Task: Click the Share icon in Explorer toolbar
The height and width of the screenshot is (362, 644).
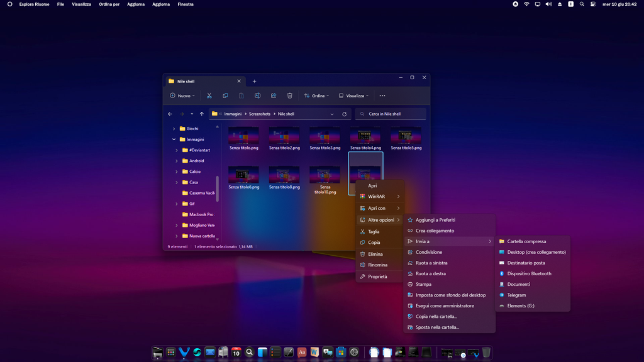Action: pos(274,96)
